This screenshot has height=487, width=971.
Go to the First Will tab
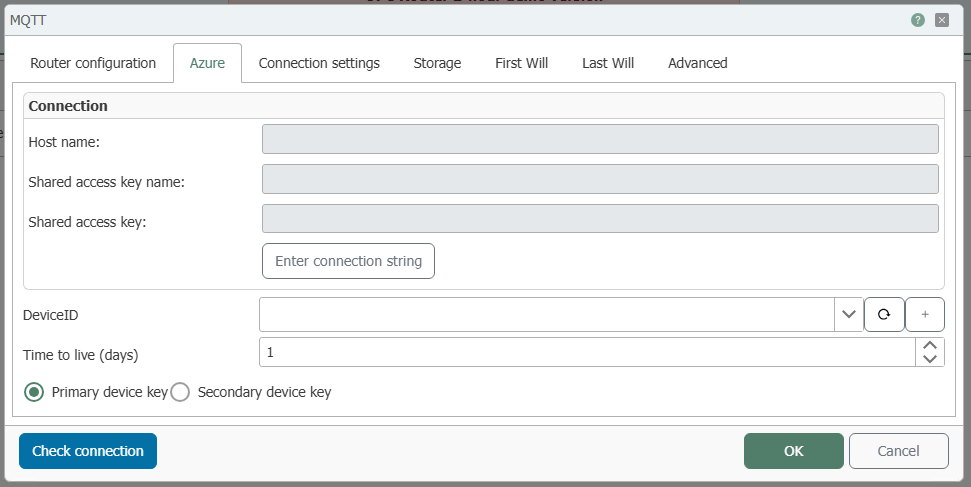[x=521, y=63]
